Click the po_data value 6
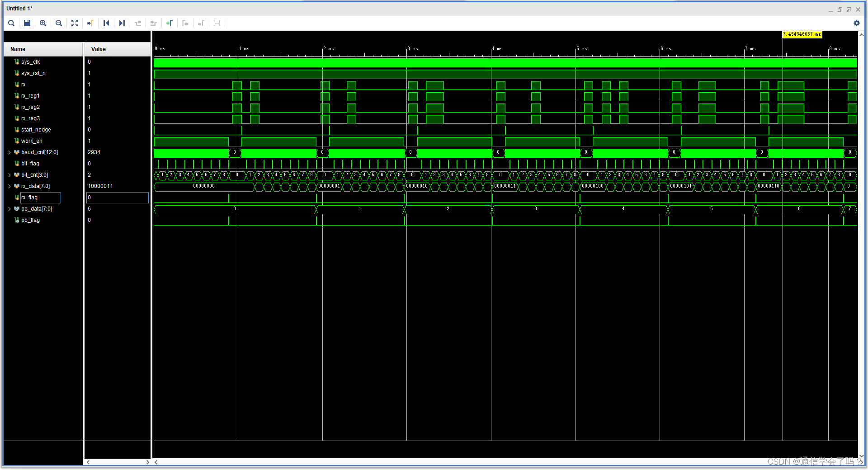This screenshot has width=868, height=470. tap(89, 209)
